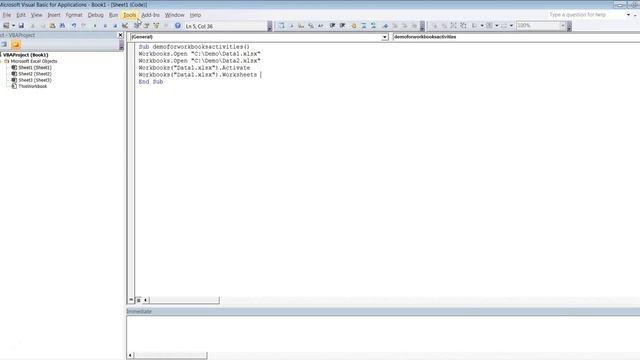Outdent the selected code
Screen dimensions: 640x360
point(342,26)
